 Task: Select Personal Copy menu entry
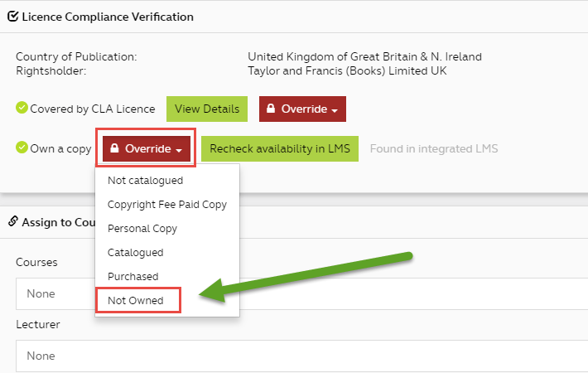(x=142, y=228)
